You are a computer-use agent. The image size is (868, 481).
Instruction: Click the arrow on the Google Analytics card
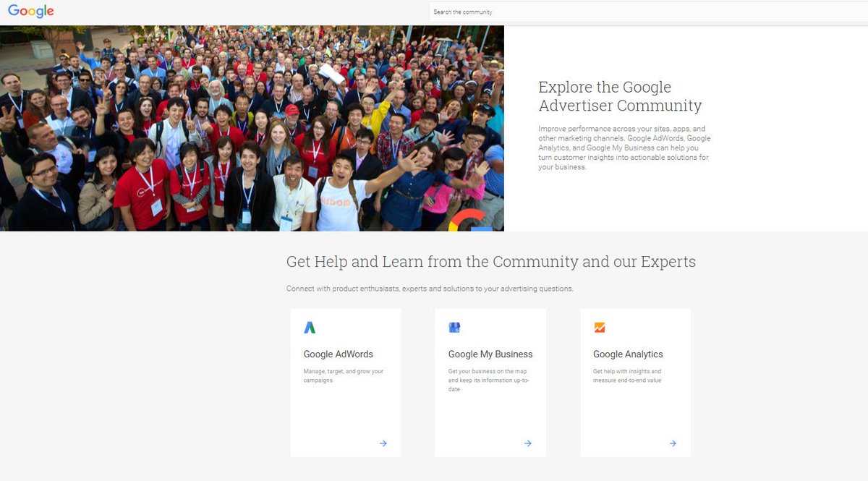pos(672,443)
